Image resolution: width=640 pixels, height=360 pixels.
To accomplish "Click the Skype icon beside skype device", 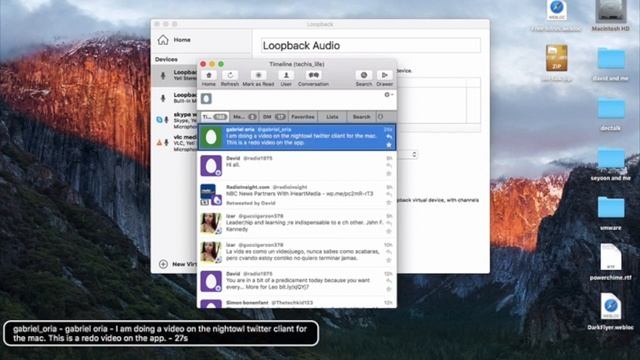I will (159, 120).
